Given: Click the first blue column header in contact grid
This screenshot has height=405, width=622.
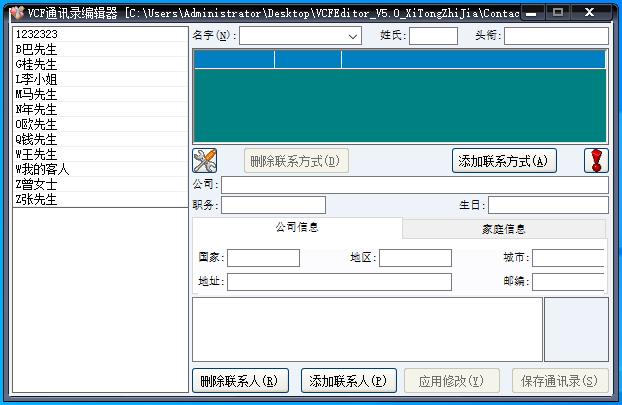Looking at the screenshot, I should [x=234, y=60].
